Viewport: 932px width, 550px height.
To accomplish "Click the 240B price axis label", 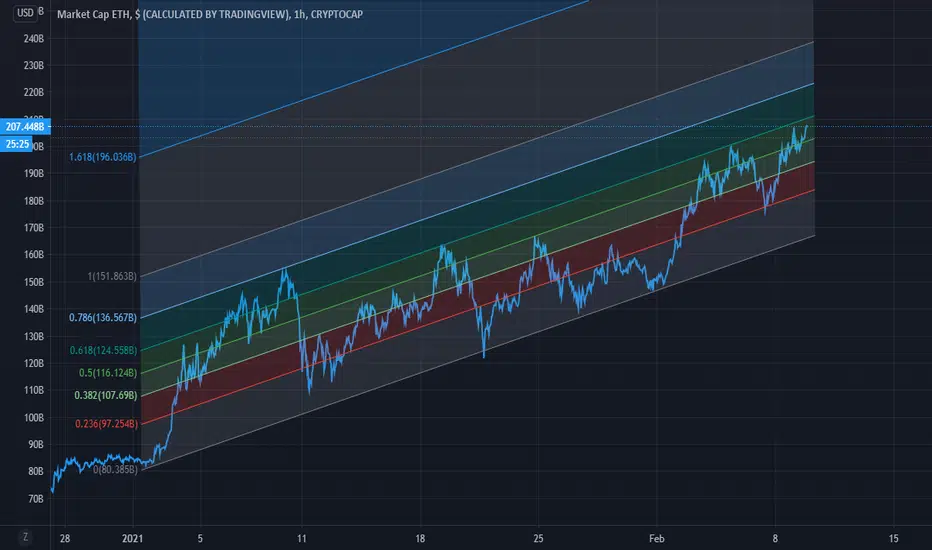I will [34, 39].
